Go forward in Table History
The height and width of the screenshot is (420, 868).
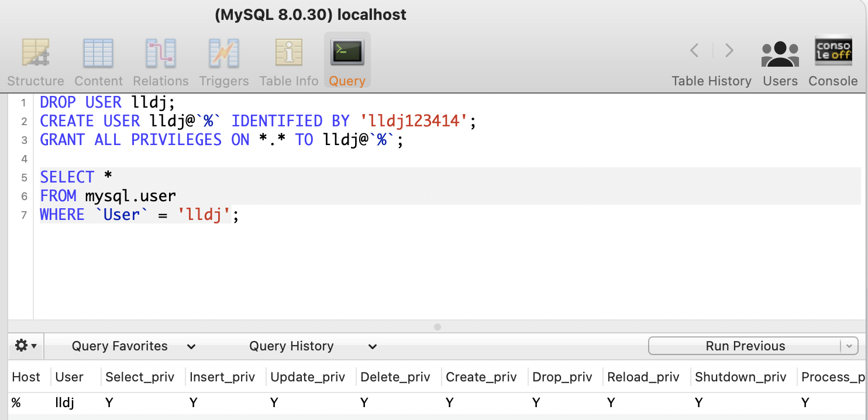point(729,50)
